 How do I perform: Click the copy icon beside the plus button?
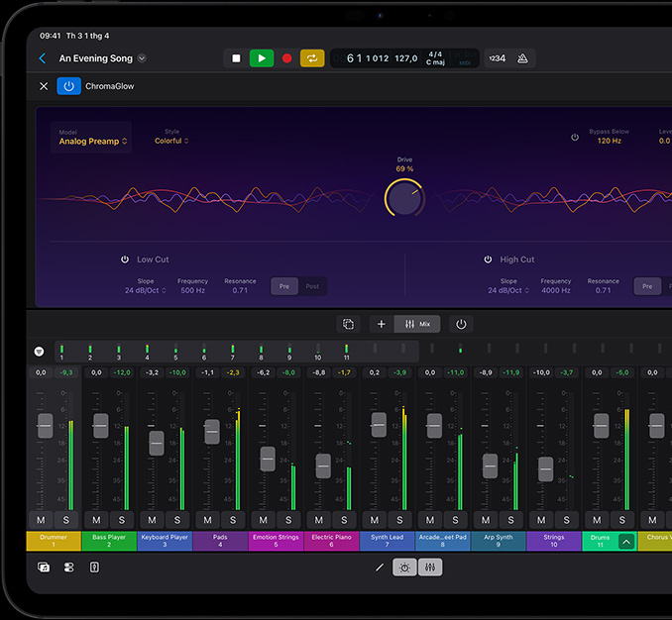(x=348, y=324)
